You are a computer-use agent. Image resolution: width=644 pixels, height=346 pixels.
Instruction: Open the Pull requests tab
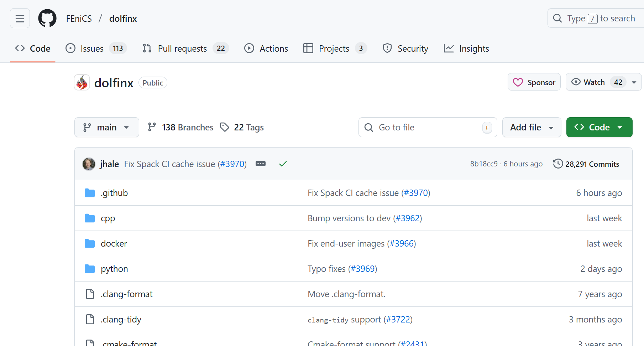coord(185,48)
